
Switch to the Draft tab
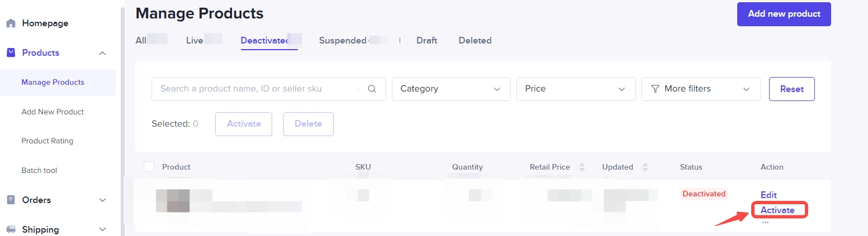click(426, 40)
